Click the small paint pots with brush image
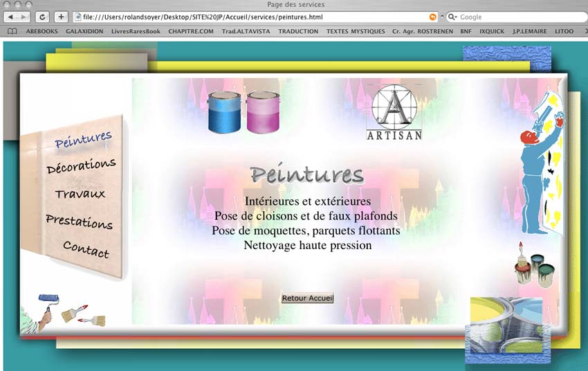This screenshot has width=588, height=371. (534, 265)
